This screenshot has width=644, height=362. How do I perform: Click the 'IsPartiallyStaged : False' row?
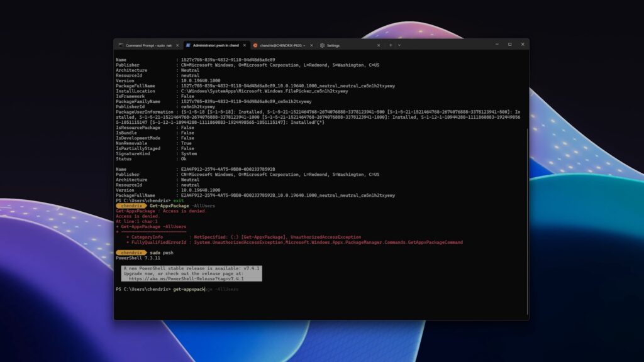(x=155, y=148)
